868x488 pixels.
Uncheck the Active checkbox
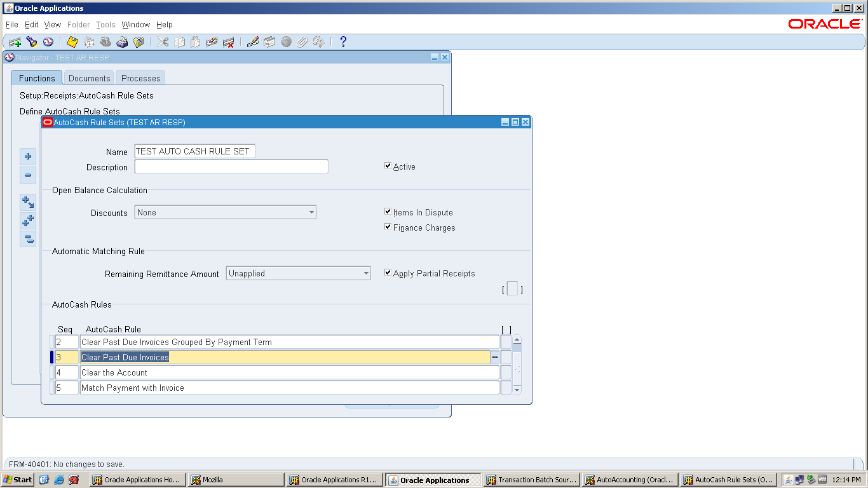coord(388,166)
